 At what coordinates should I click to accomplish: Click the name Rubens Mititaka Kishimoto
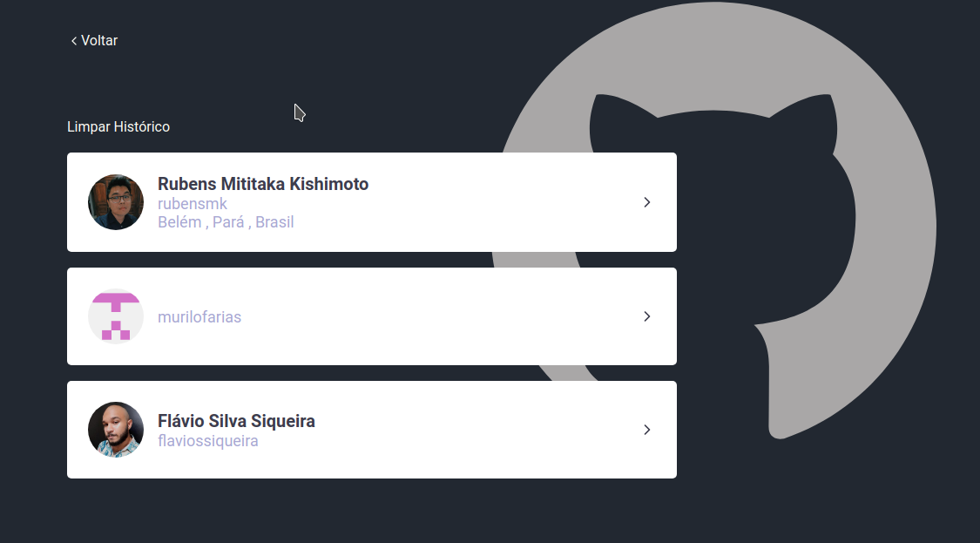click(x=263, y=184)
